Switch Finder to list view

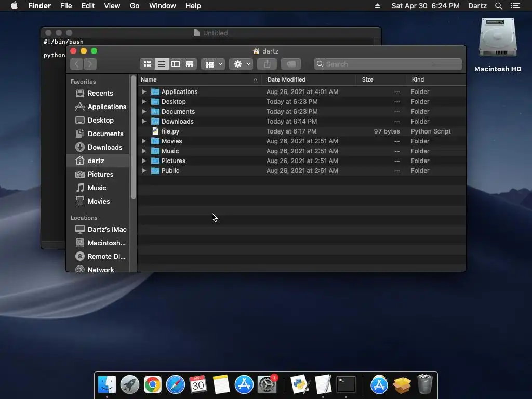pos(162,64)
